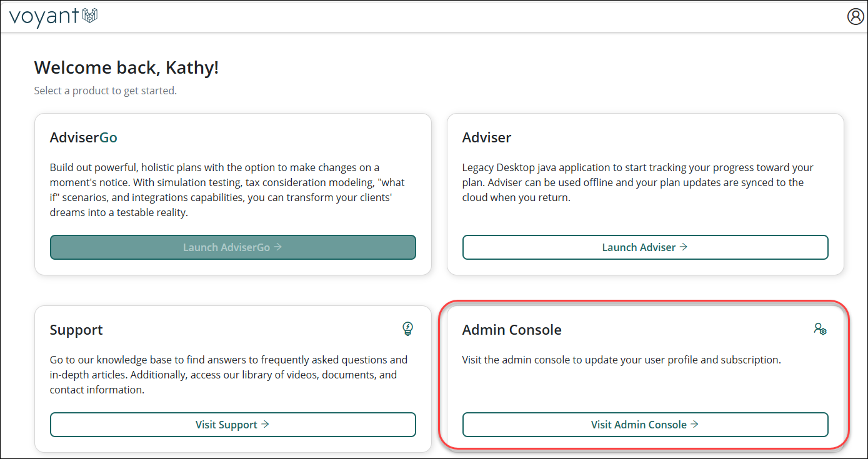This screenshot has width=868, height=459.
Task: Select the AdviserGo card heading
Action: click(x=84, y=137)
